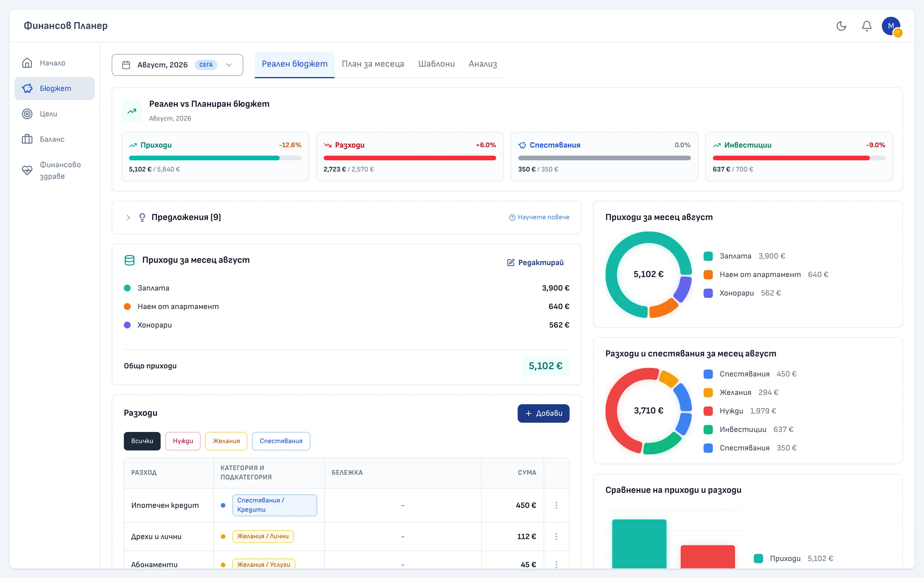Switch to План за месеца tab

click(373, 64)
